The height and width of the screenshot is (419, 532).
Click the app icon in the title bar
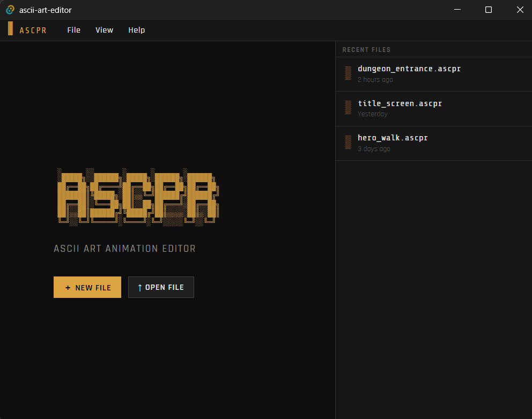10,10
